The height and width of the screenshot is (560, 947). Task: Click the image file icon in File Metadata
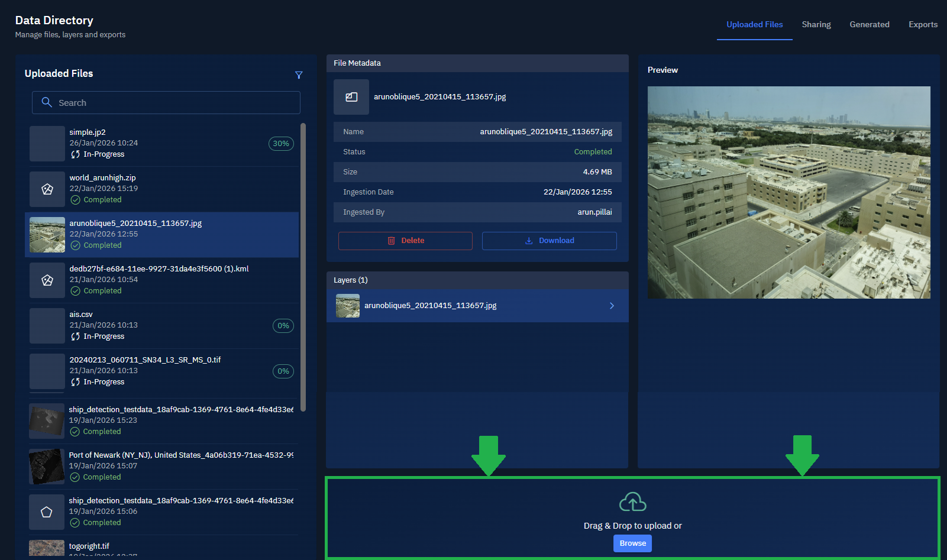click(351, 97)
